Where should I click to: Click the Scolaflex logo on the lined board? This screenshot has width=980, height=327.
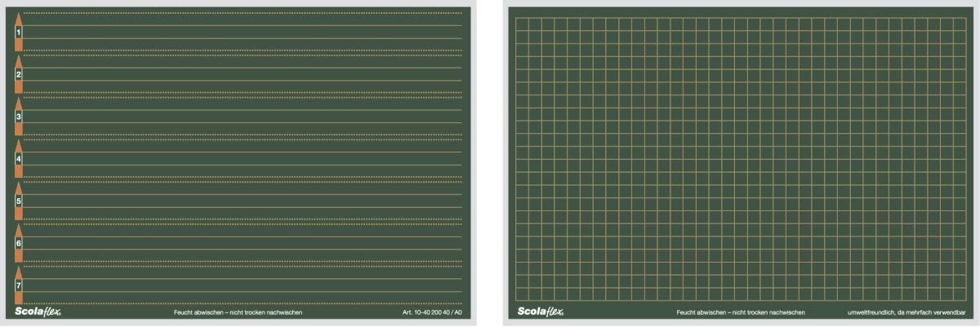point(38,312)
